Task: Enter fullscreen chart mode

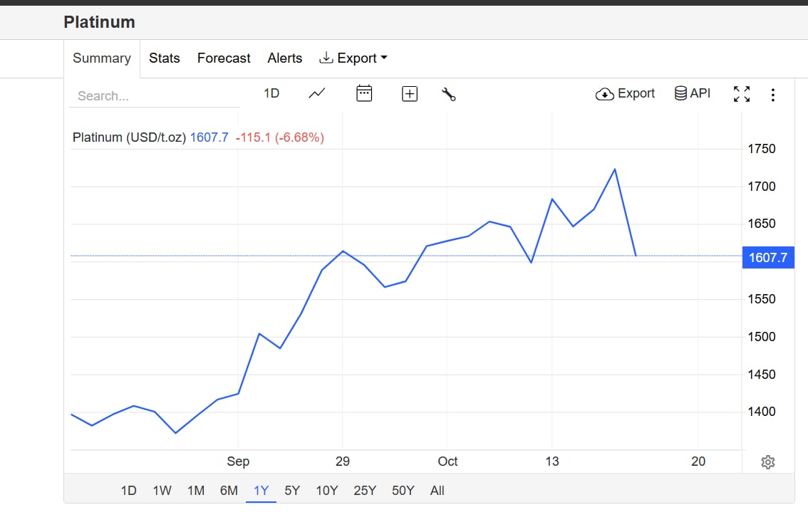Action: pos(742,94)
